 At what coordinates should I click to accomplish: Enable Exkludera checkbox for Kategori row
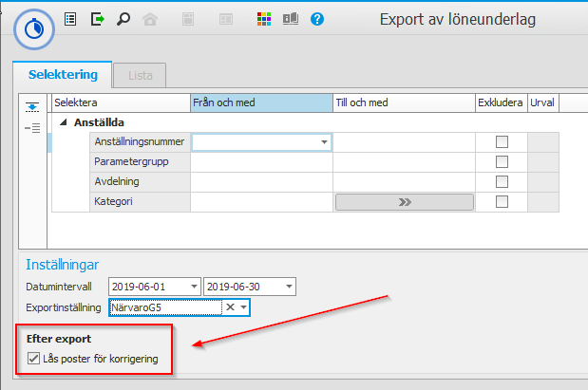502,202
